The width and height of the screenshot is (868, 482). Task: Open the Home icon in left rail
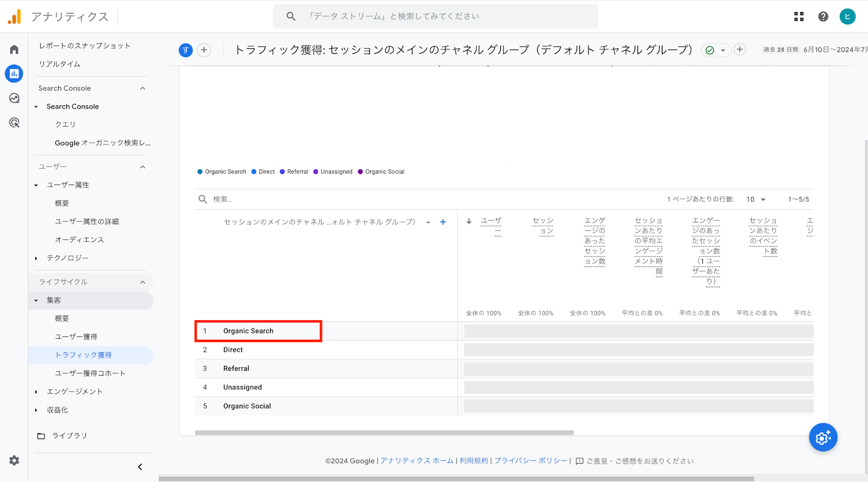(x=14, y=49)
